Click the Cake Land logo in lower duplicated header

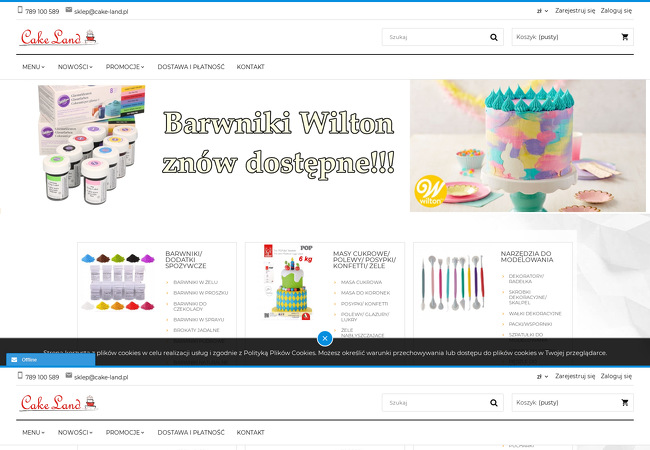pyautogui.click(x=59, y=403)
